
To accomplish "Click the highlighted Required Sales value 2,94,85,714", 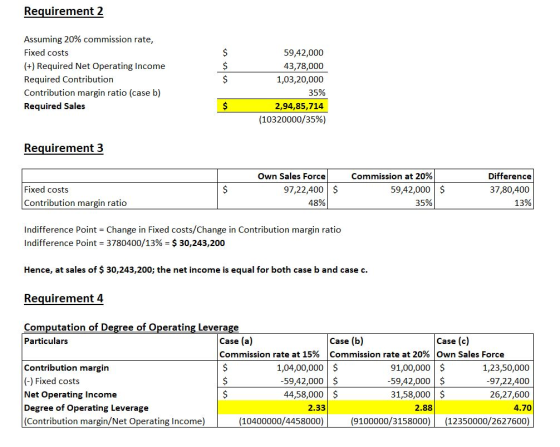I will pos(299,106).
